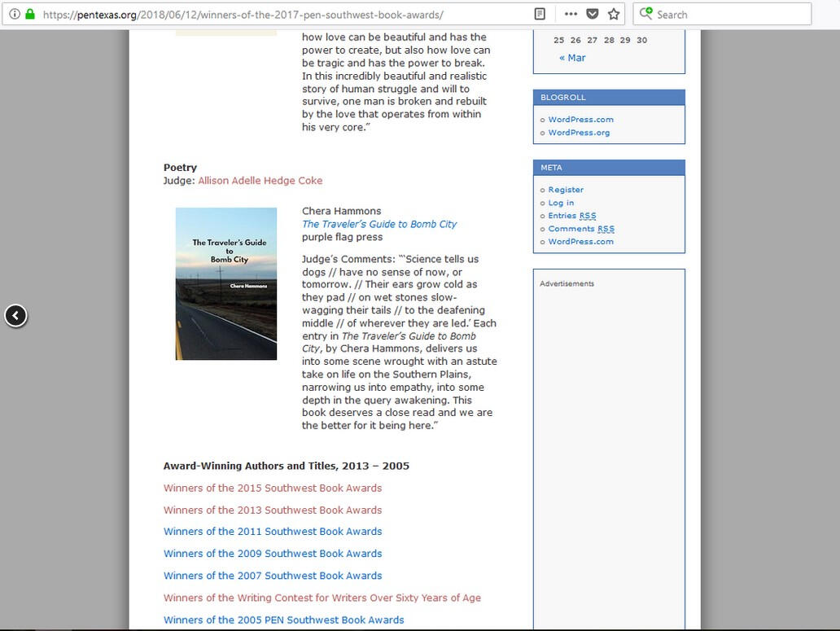Screen dimensions: 840x631
Task: Open The Traveler's Guide to Bomb City link
Action: 379,224
